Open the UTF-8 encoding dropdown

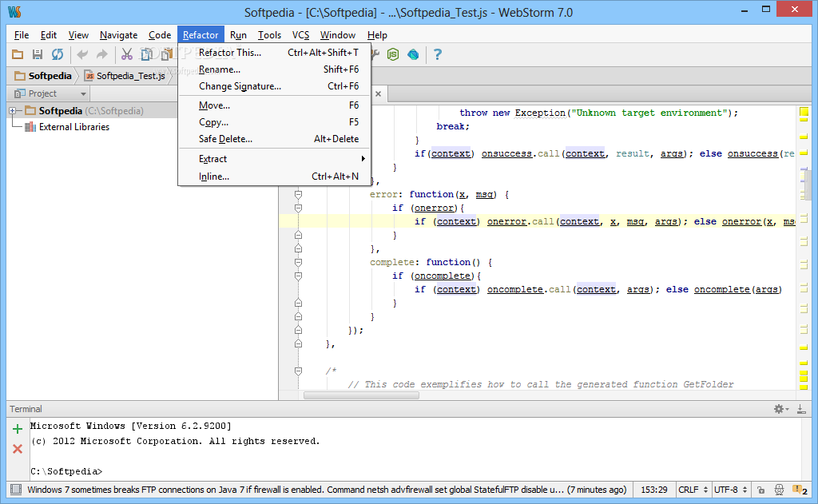pyautogui.click(x=730, y=490)
